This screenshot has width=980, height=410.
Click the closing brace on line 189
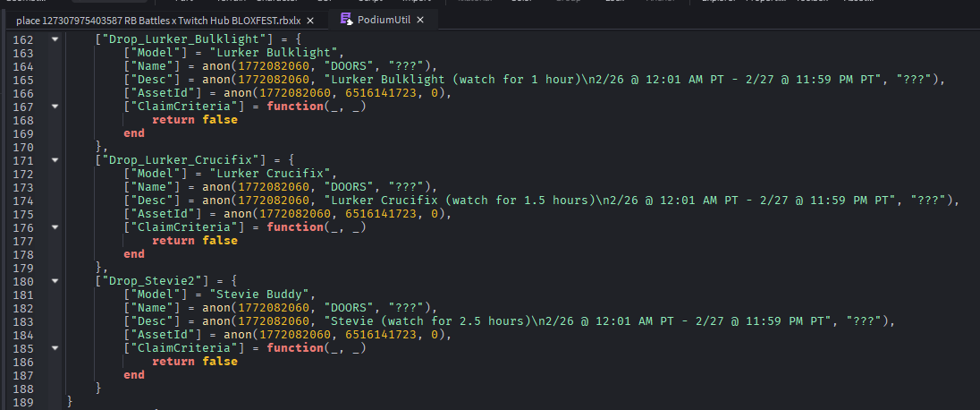click(70, 401)
